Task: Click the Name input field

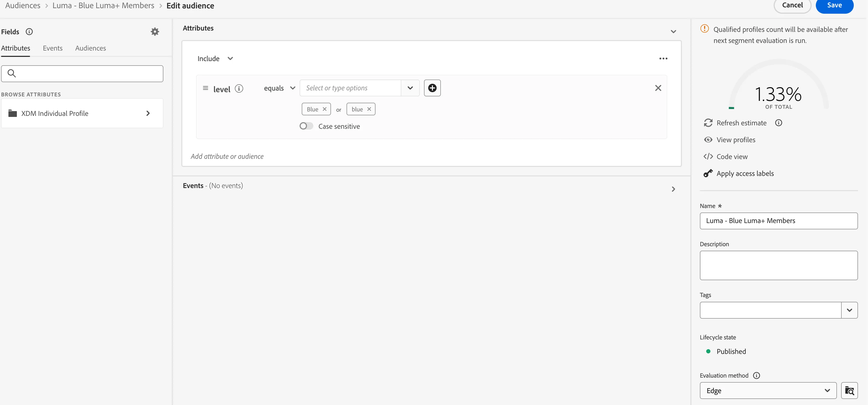Action: [778, 221]
